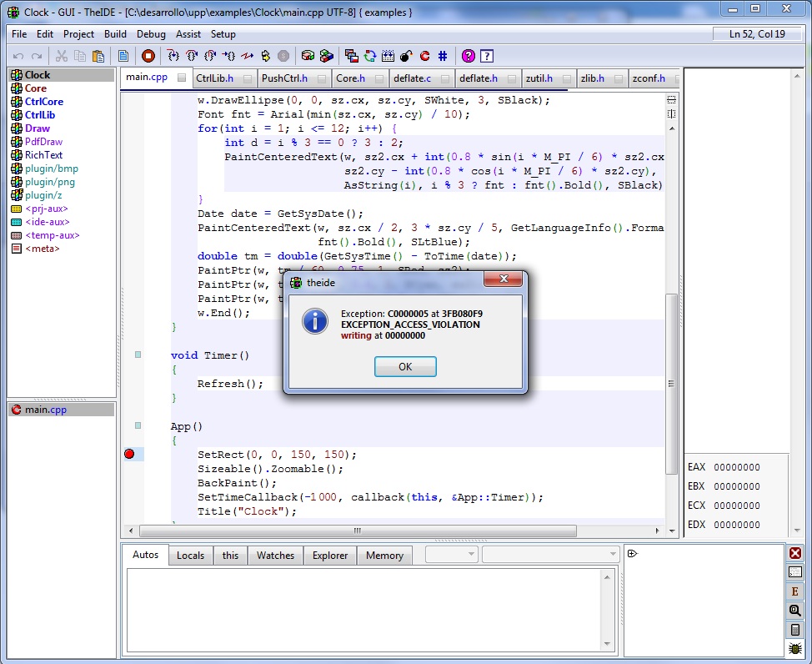Expand the plus node in the lower-right pane
812x664 pixels.
click(632, 553)
